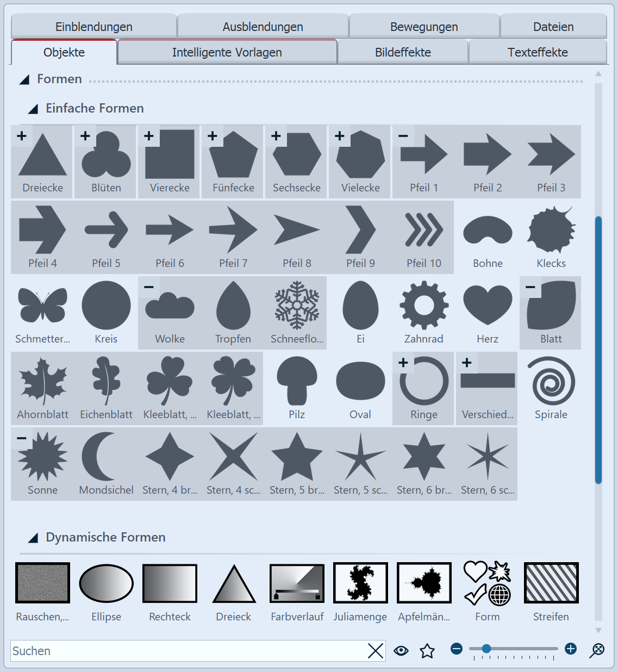618x672 pixels.
Task: Clear the search field with the X button
Action: pyautogui.click(x=375, y=651)
